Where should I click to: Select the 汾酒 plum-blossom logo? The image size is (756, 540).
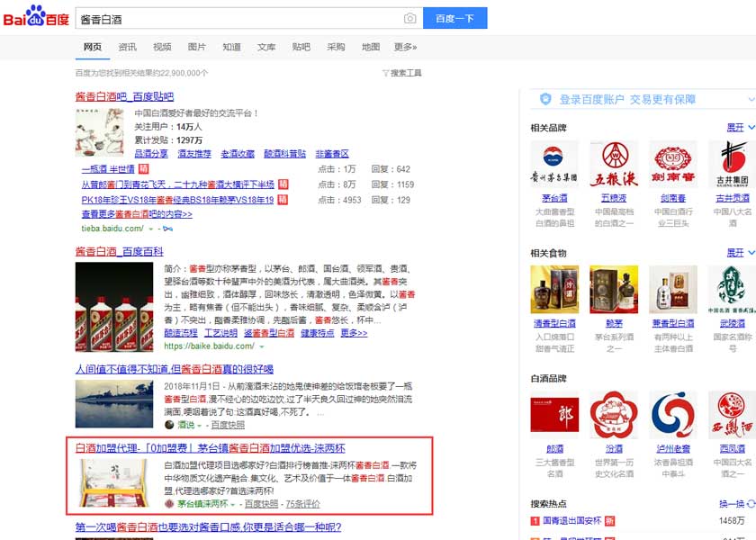pos(614,415)
